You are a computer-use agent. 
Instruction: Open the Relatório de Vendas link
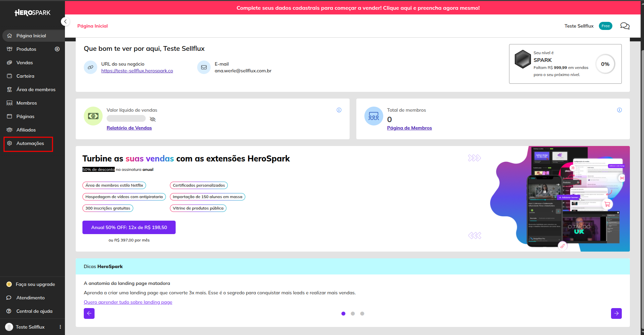(x=129, y=128)
